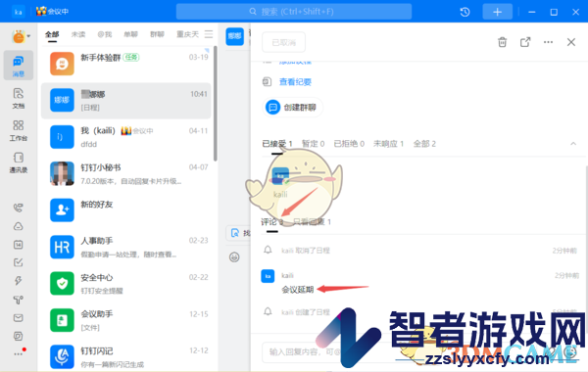Click the emoji smiley icon in chat
This screenshot has height=372, width=588.
234,257
